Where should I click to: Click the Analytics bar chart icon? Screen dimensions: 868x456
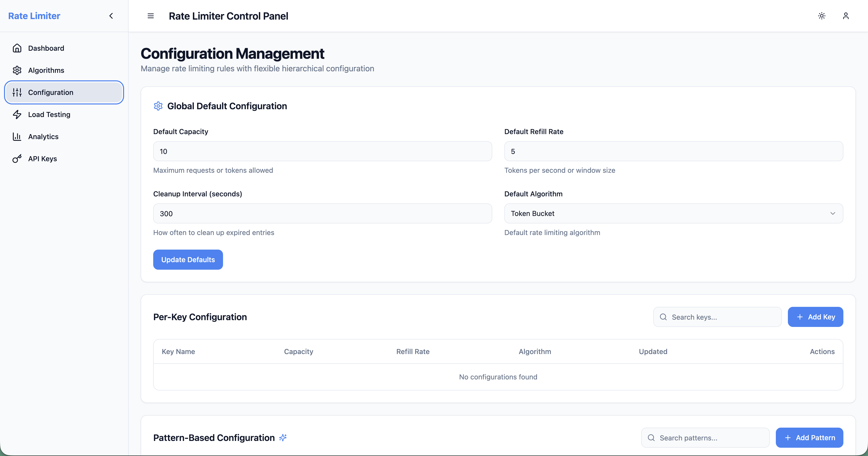click(x=17, y=136)
